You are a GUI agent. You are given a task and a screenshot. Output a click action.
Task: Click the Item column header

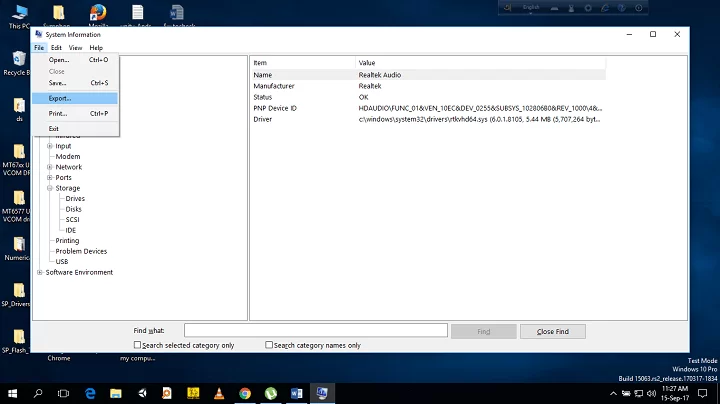pos(303,63)
